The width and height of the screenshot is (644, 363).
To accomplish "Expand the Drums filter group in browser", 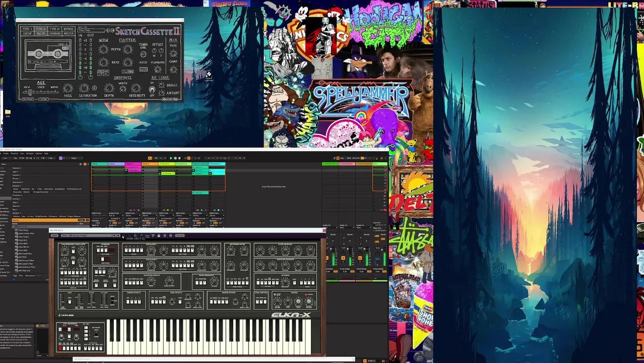I will 16,178.
